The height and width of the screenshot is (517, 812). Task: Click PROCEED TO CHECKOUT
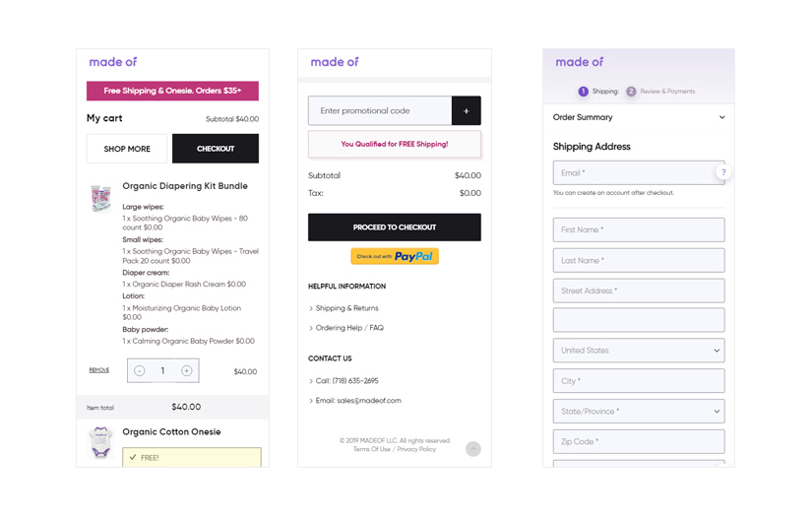click(x=395, y=227)
